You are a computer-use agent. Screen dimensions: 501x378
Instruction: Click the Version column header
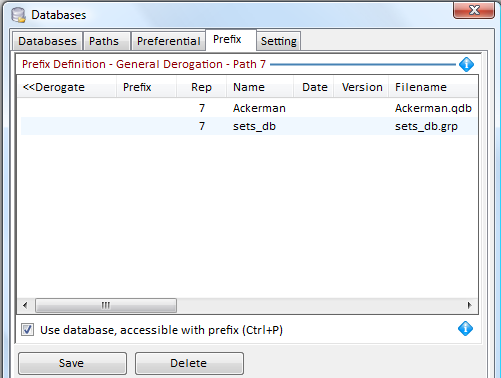[x=361, y=87]
